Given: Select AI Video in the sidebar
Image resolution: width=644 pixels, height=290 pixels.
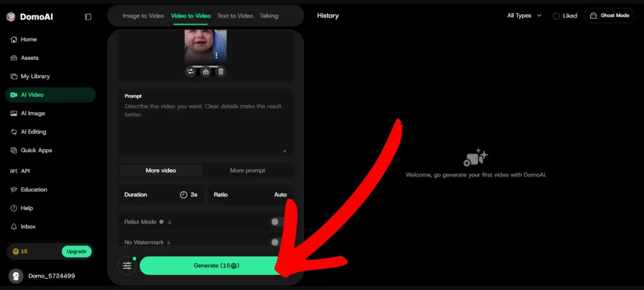Looking at the screenshot, I should 50,95.
